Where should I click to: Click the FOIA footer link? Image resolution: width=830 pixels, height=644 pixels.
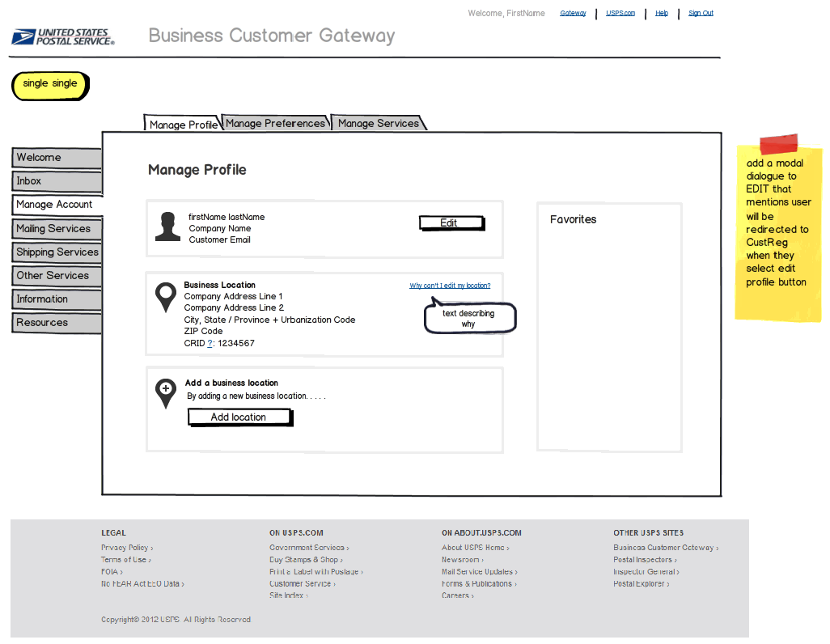coord(112,572)
